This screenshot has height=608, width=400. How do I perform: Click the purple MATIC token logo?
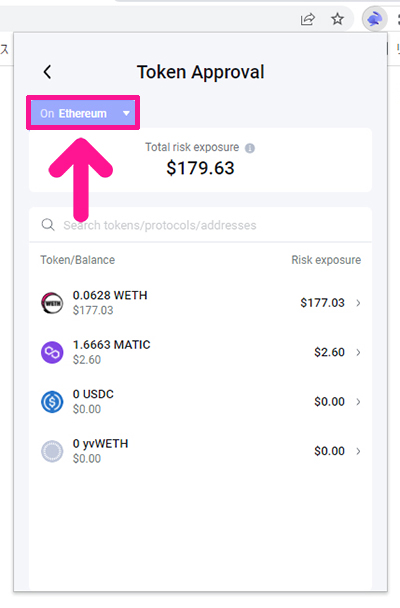[x=52, y=352]
